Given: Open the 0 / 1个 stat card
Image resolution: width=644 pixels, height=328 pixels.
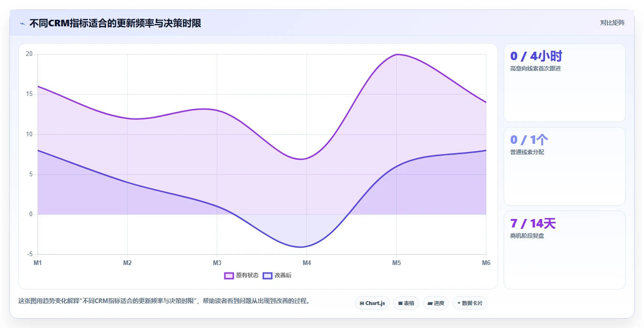Looking at the screenshot, I should point(565,166).
